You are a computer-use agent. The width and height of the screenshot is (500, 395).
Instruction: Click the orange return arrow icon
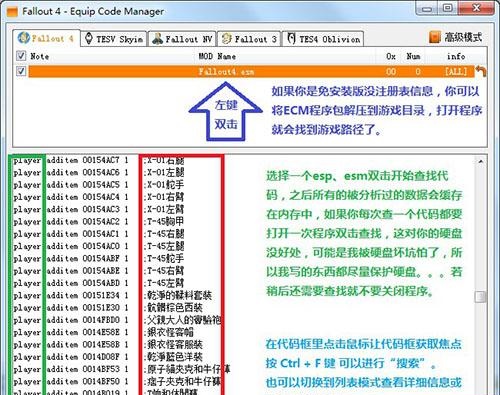tap(480, 71)
